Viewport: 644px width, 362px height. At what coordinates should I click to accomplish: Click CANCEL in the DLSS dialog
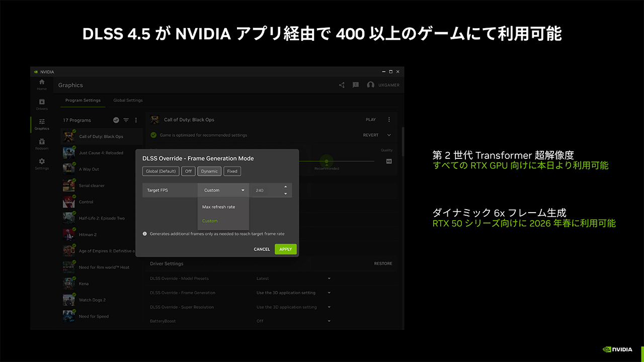[x=262, y=249]
